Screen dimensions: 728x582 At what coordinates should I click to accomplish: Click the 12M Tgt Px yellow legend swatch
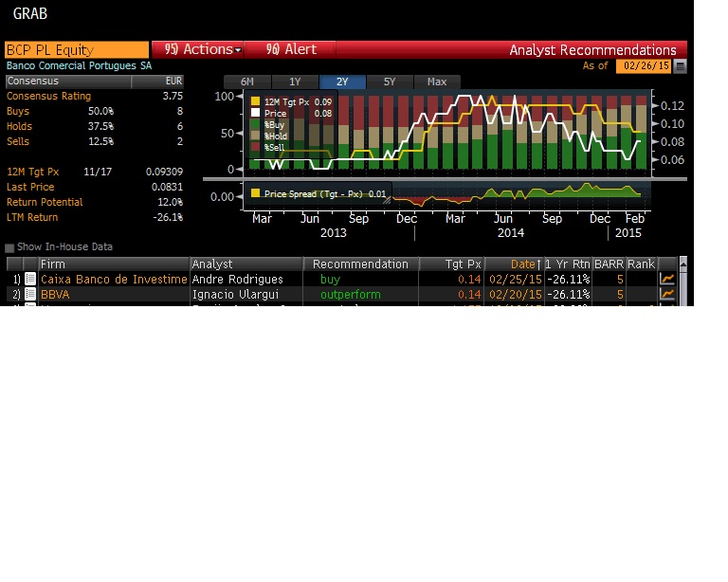click(255, 101)
